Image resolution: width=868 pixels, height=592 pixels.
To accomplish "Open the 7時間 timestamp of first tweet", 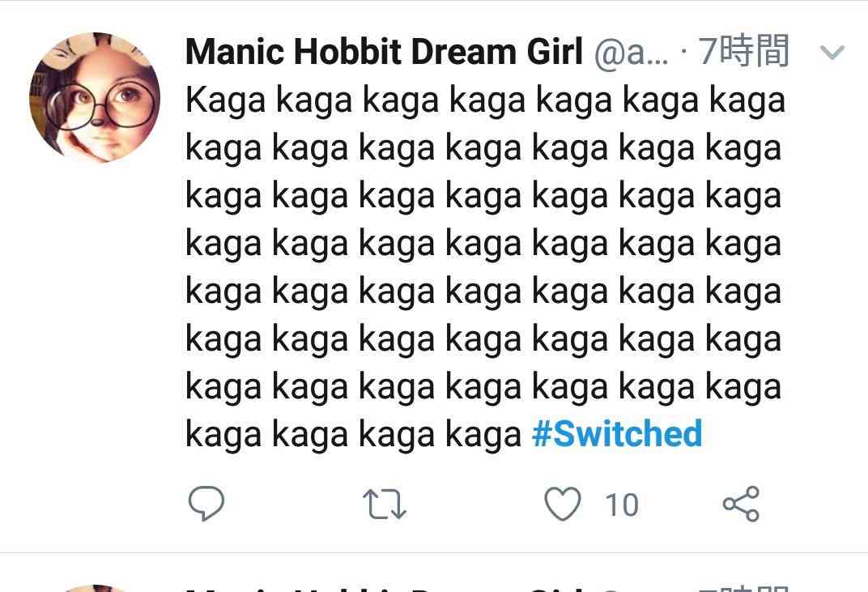I will [x=742, y=53].
